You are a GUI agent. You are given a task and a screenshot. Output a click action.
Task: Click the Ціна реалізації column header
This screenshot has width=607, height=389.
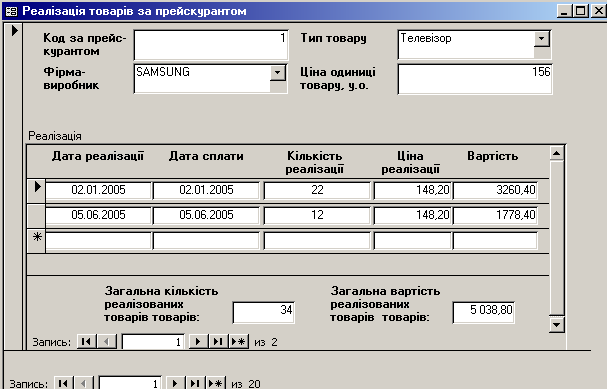410,163
